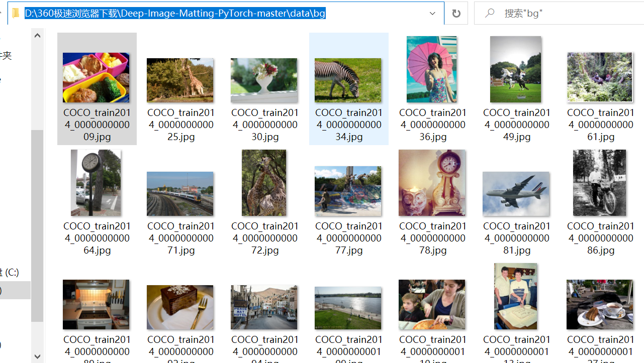Click the scrollbar up arrow
The width and height of the screenshot is (644, 363).
(x=37, y=35)
